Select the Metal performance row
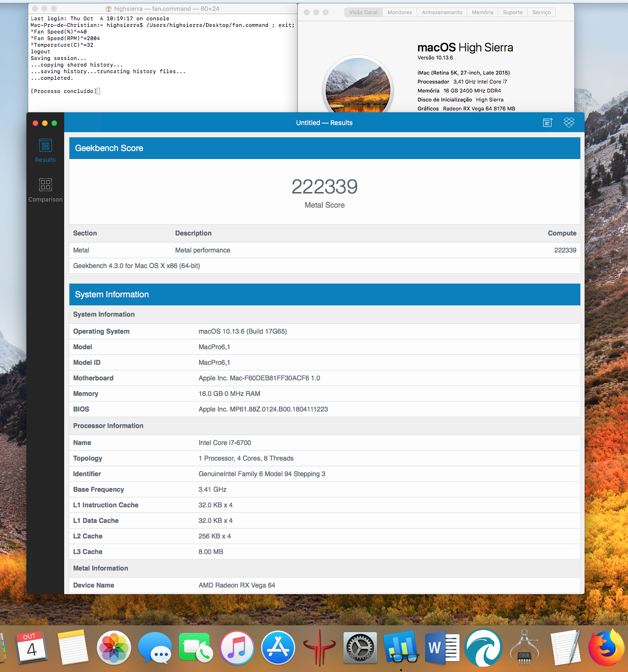This screenshot has width=628, height=672. [x=325, y=250]
